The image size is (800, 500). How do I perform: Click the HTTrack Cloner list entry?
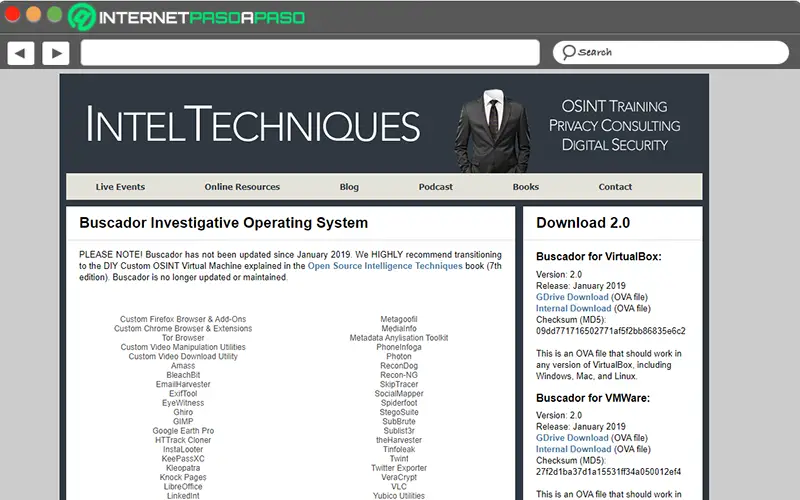pos(183,440)
